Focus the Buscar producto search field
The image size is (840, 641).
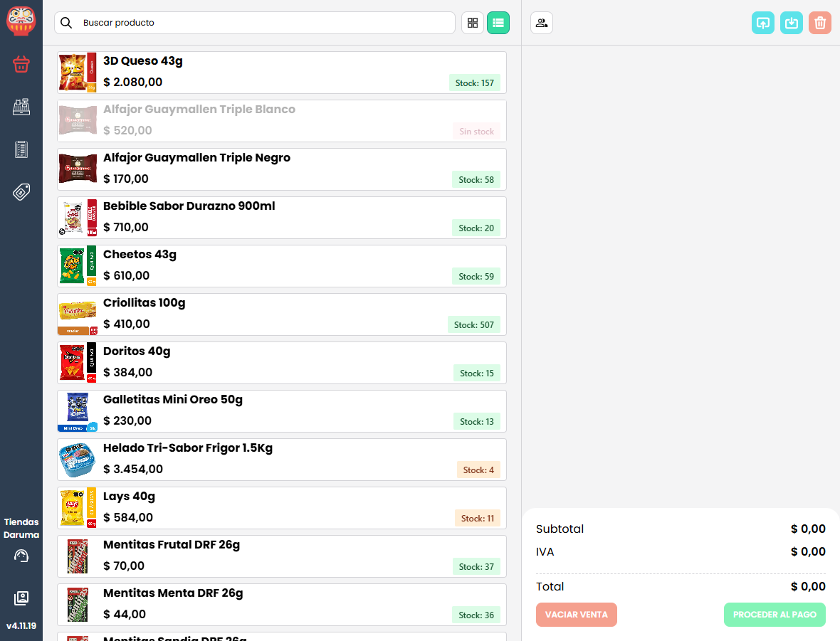click(254, 23)
